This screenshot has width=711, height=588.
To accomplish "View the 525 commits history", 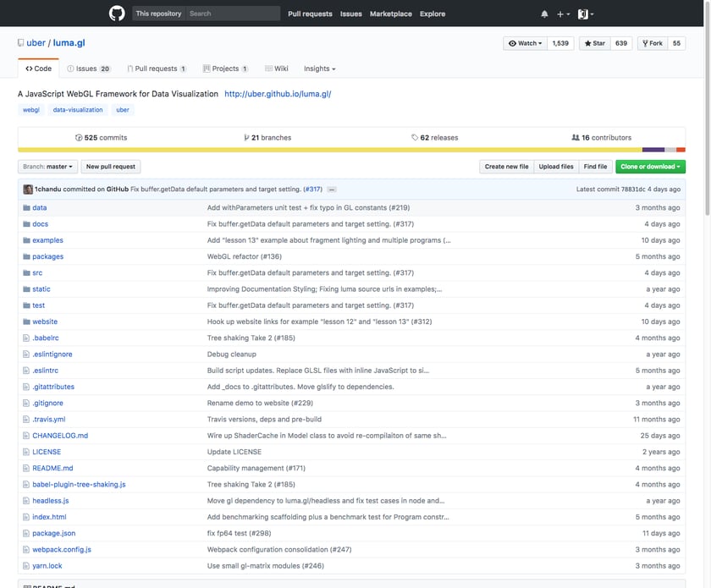I will coord(101,137).
